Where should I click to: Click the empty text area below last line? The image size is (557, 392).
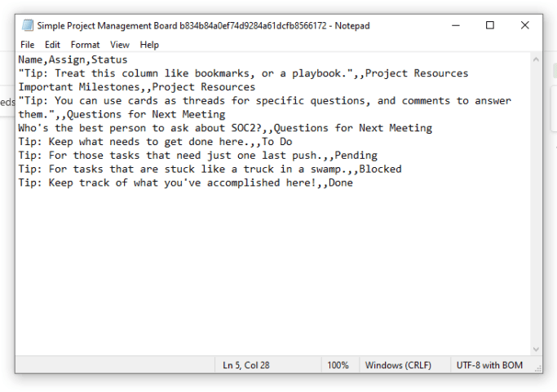pyautogui.click(x=273, y=270)
